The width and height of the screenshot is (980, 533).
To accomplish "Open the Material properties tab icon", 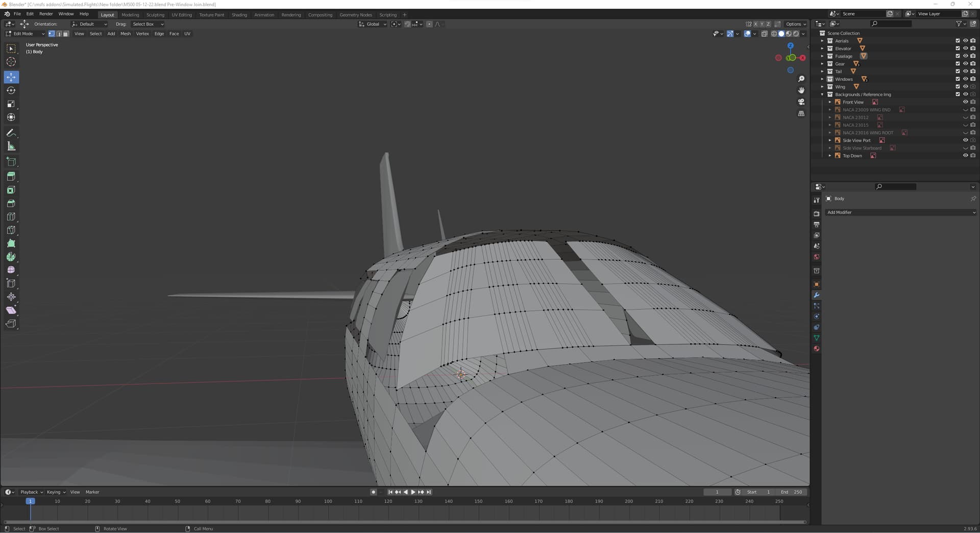I will pos(817,349).
